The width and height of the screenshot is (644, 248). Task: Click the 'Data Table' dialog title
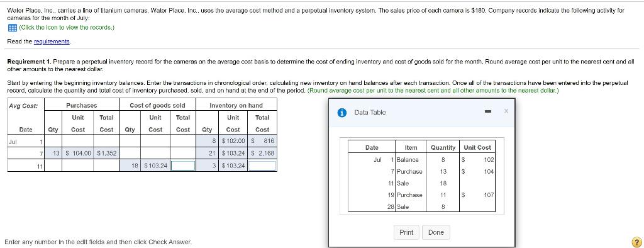[370, 112]
